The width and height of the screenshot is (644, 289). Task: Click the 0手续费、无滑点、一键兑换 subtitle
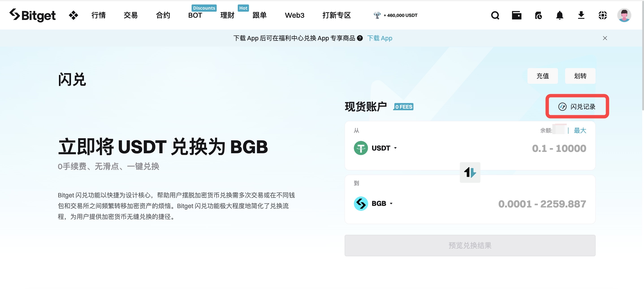(x=108, y=166)
